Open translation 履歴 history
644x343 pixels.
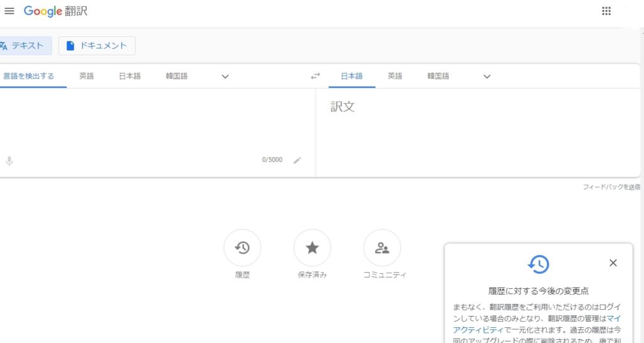coord(242,248)
